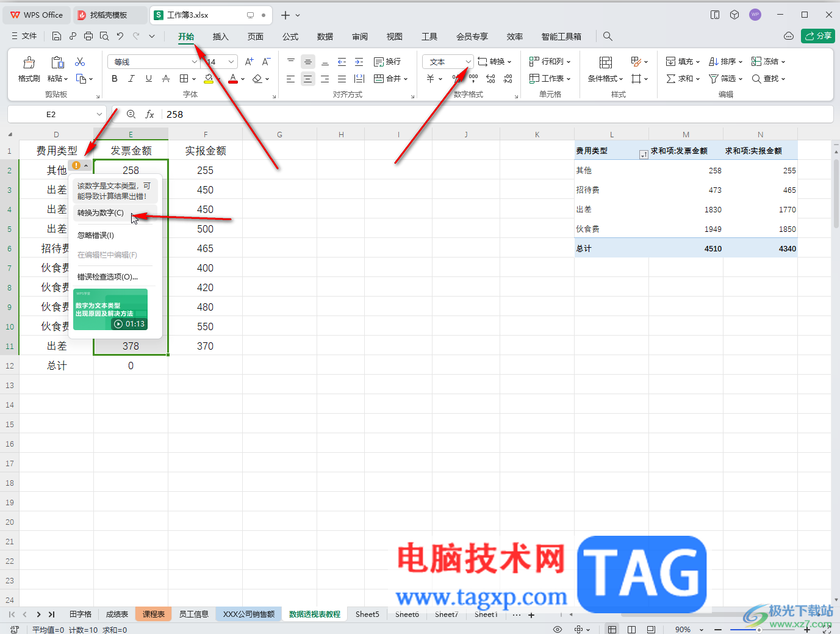
Task: Open a new tab with plus icon
Action: pos(285,15)
